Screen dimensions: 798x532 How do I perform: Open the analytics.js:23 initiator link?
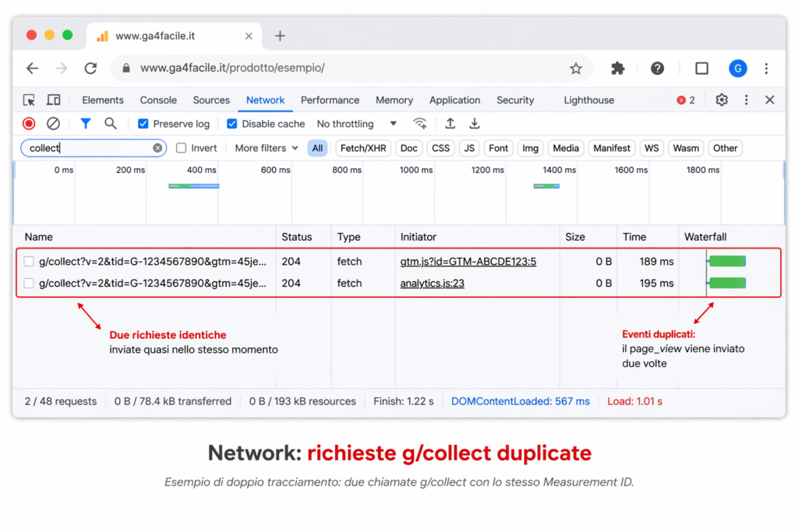432,284
